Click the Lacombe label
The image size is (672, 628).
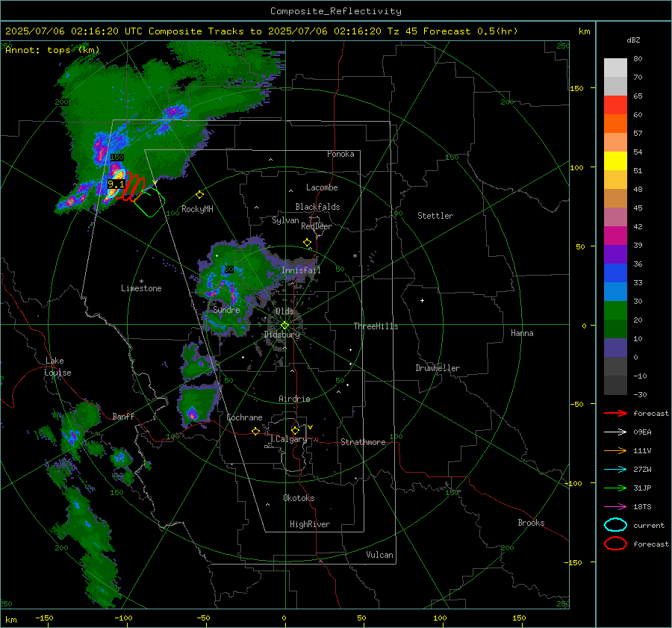pyautogui.click(x=322, y=187)
